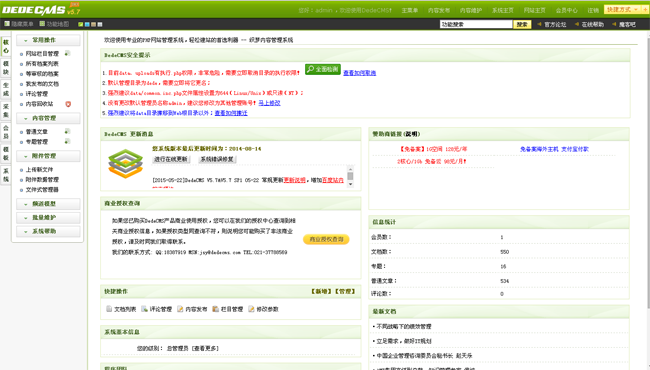Screen dimensions: 650x370
Task: Click the 功能地图 function map icon
Action: point(41,24)
